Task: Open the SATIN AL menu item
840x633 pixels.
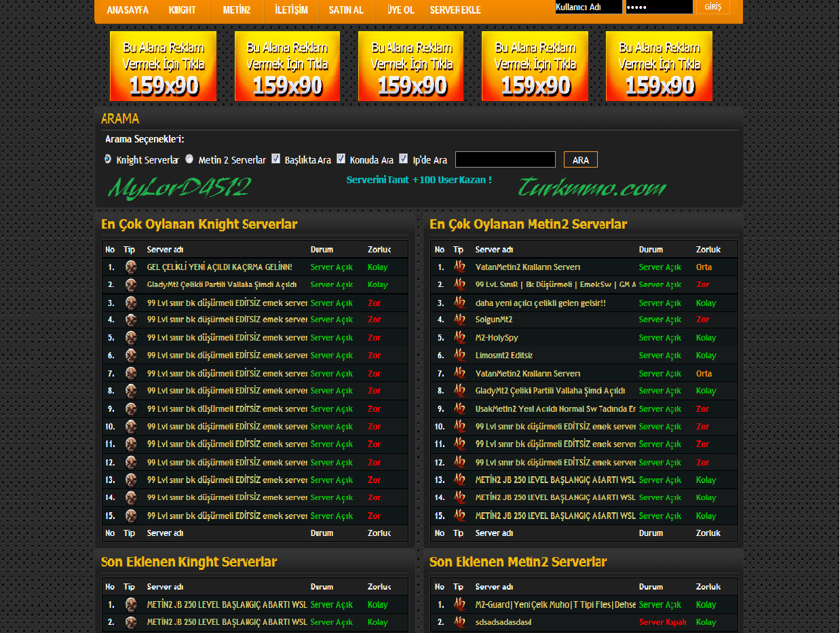Action: tap(346, 10)
